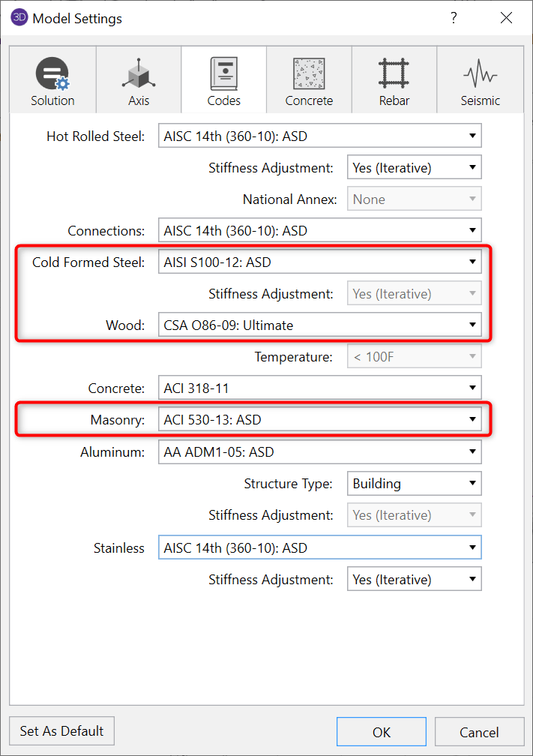Viewport: 533px width, 756px height.
Task: Expand the Hot Rolled Steel code dropdown
Action: click(x=319, y=136)
